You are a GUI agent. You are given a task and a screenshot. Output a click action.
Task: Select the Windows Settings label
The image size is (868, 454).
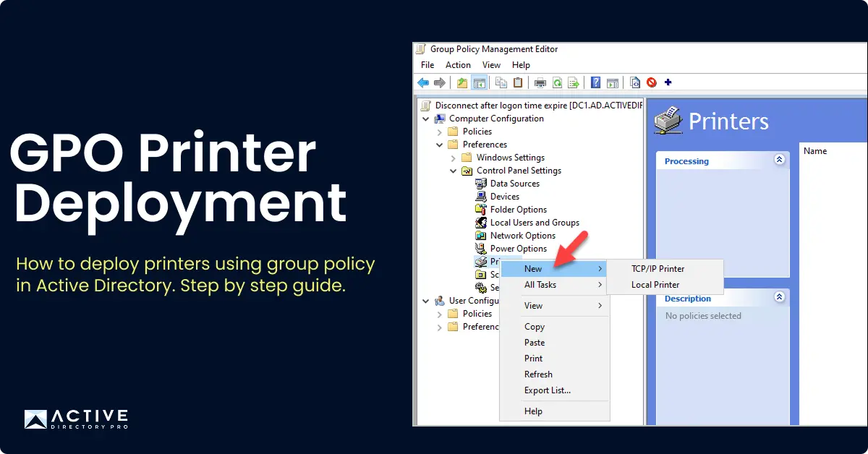511,158
